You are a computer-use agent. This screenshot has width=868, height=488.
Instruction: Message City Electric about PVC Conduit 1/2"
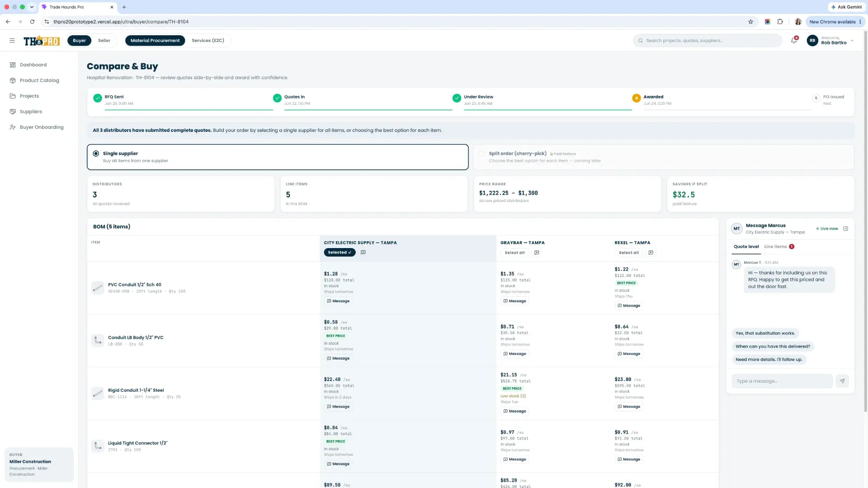click(x=338, y=301)
